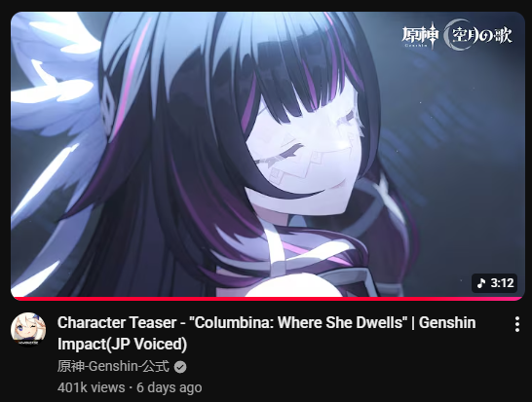Open the "Columbina: Where She Dwells" title
The width and height of the screenshot is (532, 402).
click(x=297, y=323)
